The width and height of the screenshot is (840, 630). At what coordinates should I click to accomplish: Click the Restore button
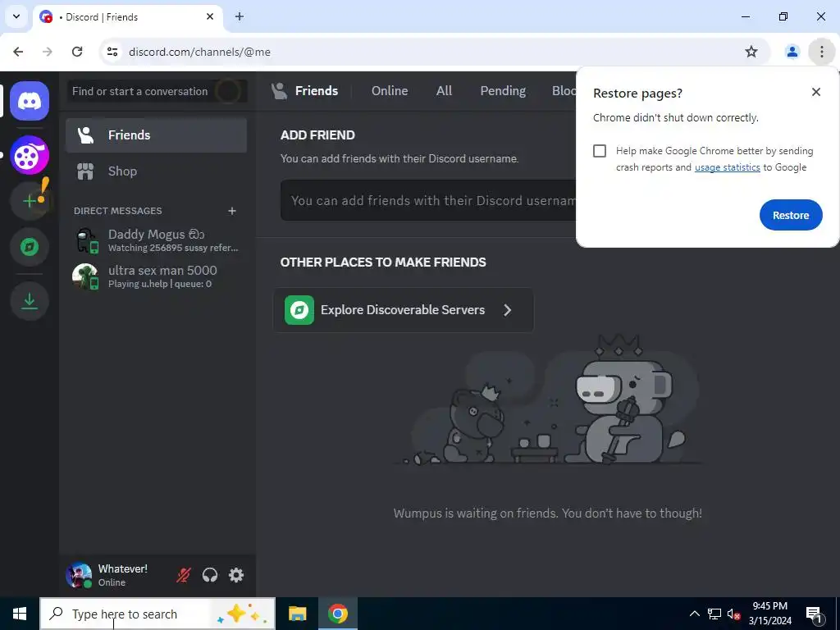(791, 215)
